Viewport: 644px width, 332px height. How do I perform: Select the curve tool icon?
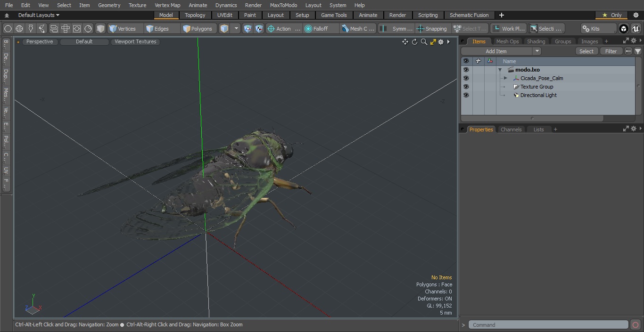point(42,29)
